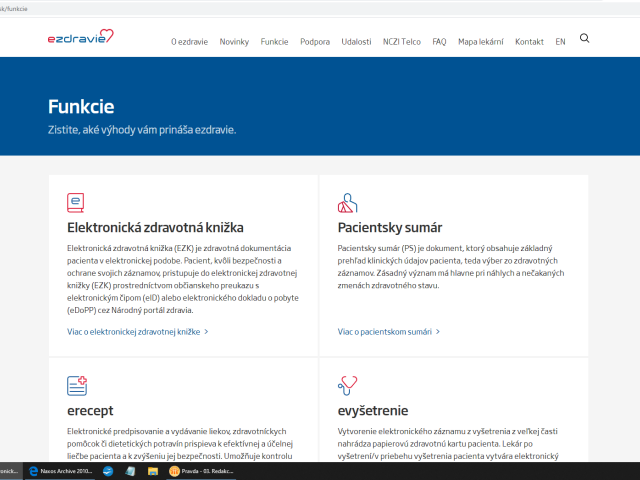Go to Kontakt page
This screenshot has width=640, height=480.
(529, 42)
